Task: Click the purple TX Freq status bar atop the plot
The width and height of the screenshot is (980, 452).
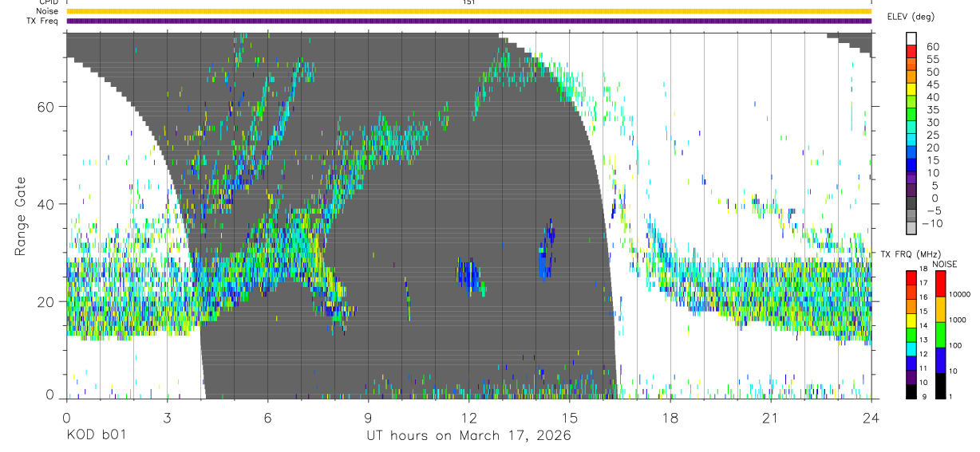Action: pyautogui.click(x=468, y=21)
